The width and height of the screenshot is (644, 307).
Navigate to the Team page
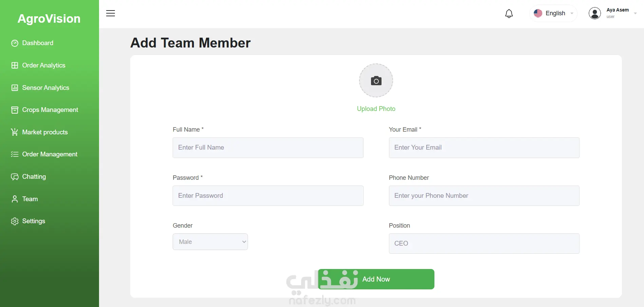pyautogui.click(x=30, y=199)
